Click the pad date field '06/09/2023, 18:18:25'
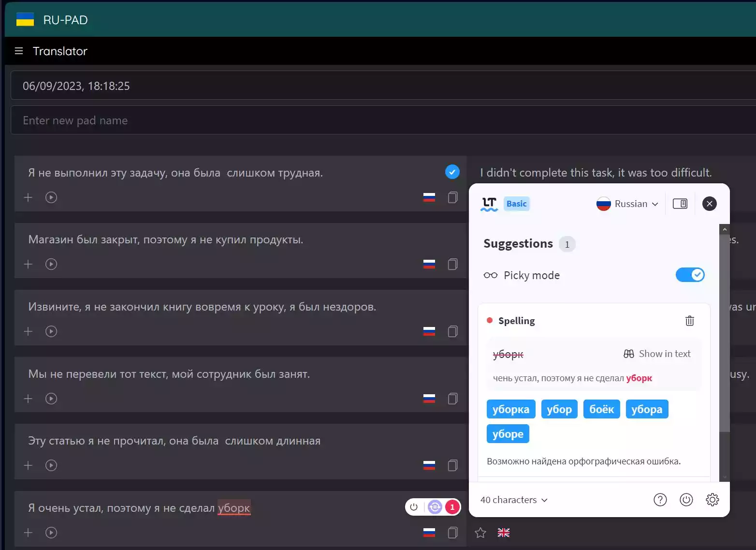The image size is (756, 550). [x=383, y=86]
